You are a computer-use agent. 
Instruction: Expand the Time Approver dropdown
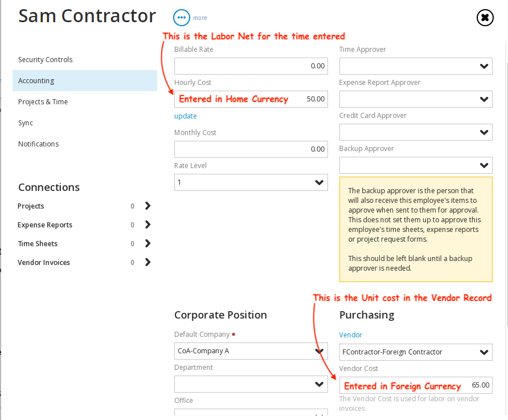pos(416,66)
